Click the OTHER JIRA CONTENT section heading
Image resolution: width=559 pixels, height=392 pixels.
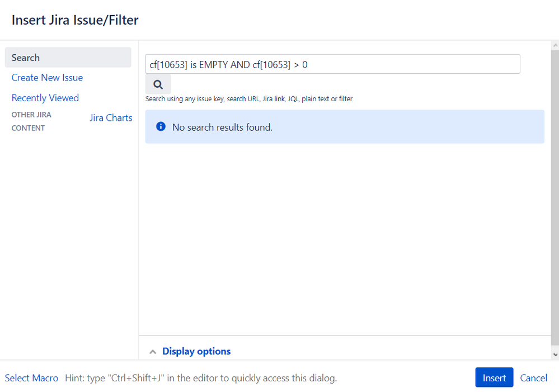(x=31, y=121)
